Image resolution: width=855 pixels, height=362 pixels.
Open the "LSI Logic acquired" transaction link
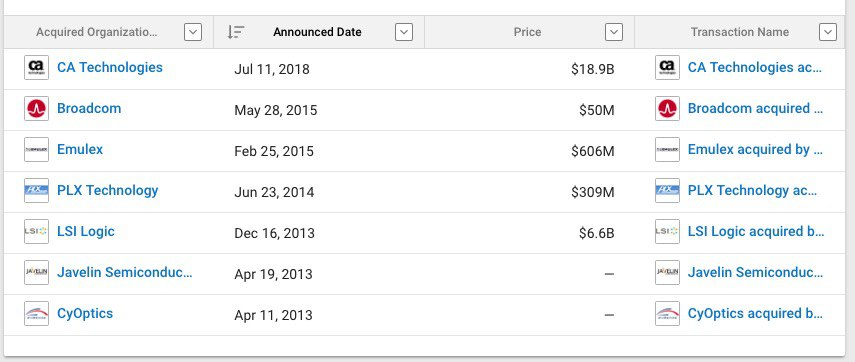756,231
